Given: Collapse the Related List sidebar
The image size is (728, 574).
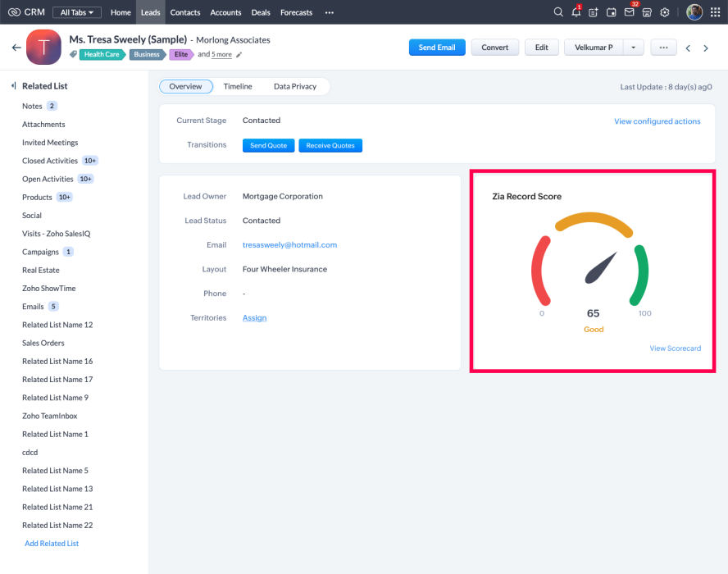Looking at the screenshot, I should coord(13,86).
